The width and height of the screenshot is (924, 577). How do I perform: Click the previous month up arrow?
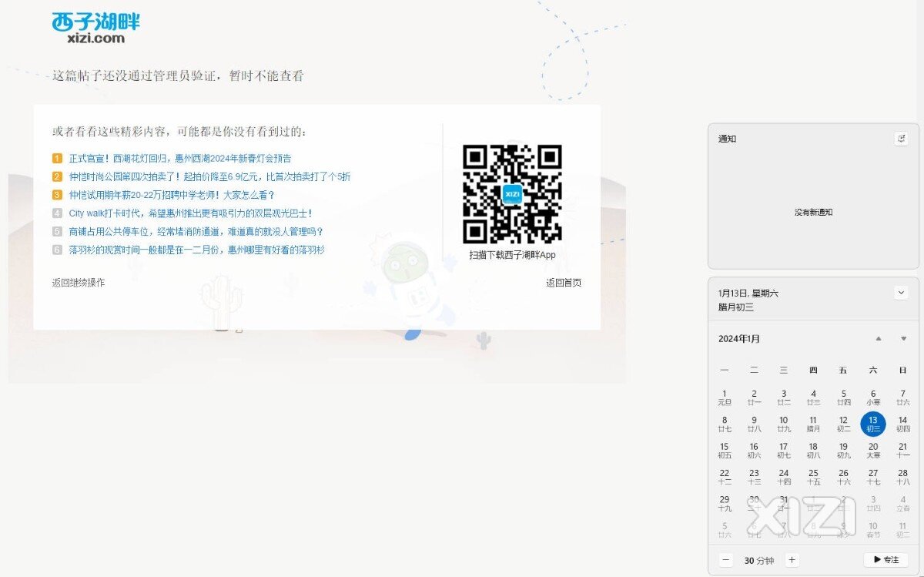coord(879,339)
